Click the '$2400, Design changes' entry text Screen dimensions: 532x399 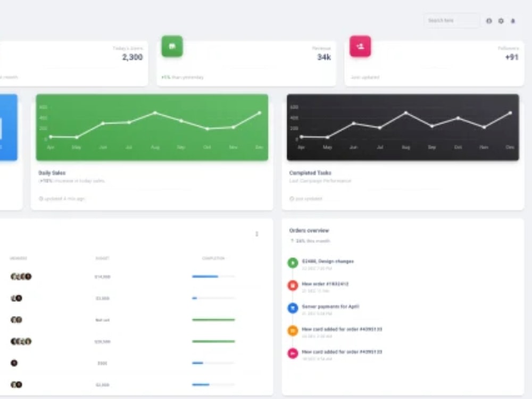click(328, 261)
